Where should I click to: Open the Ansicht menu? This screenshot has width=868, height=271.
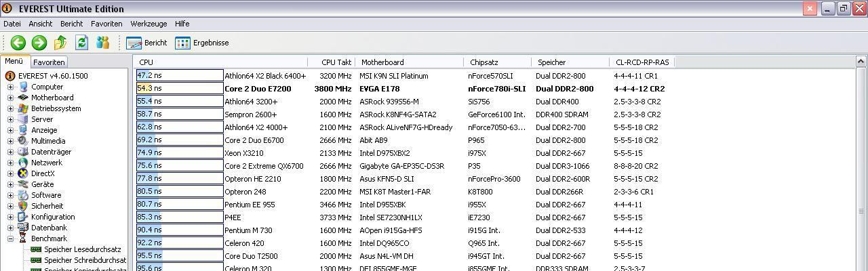41,24
